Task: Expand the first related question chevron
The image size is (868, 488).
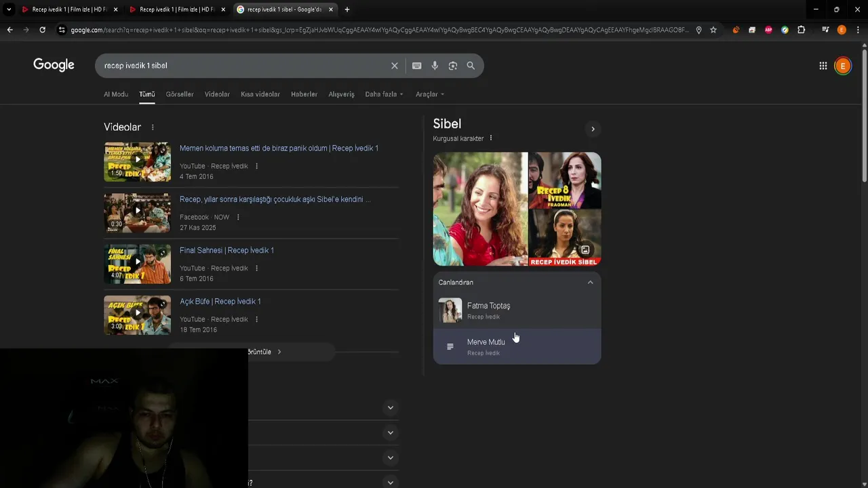Action: [390, 407]
